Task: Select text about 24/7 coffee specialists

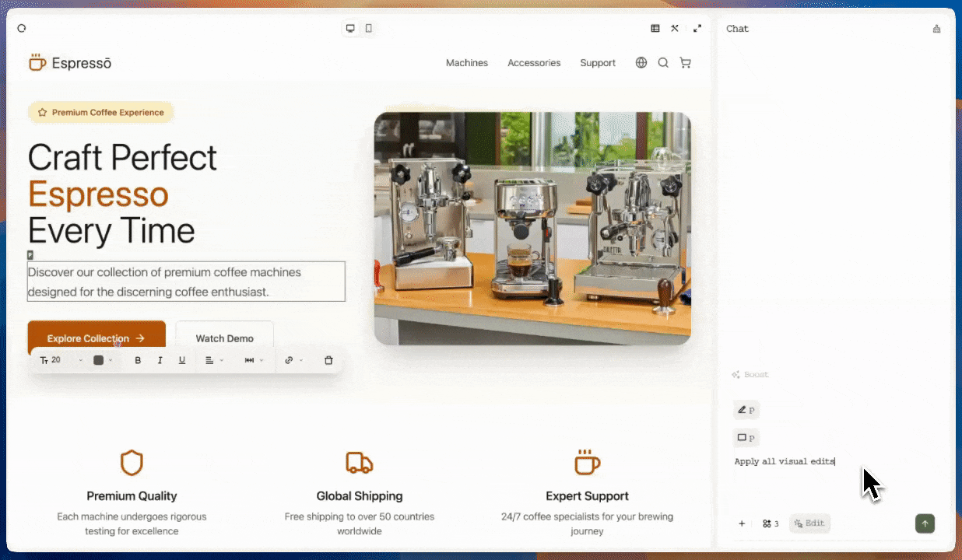Action: point(587,523)
